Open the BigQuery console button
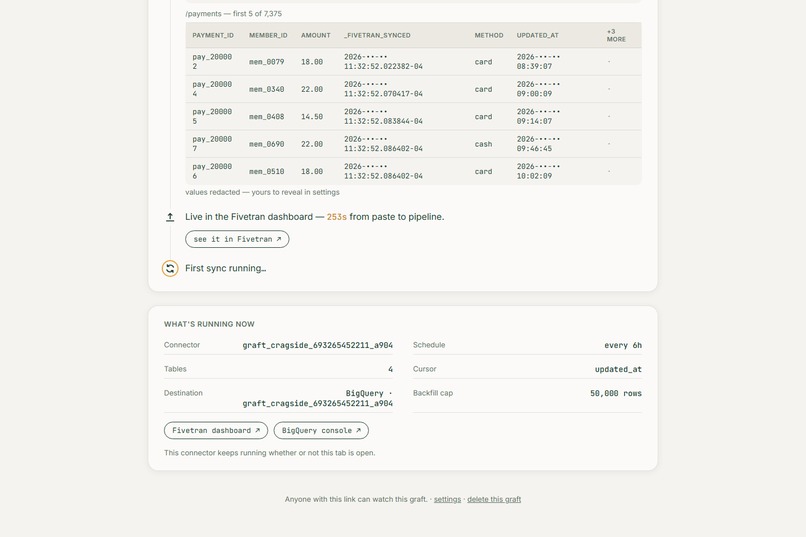The image size is (806, 537). pos(321,431)
